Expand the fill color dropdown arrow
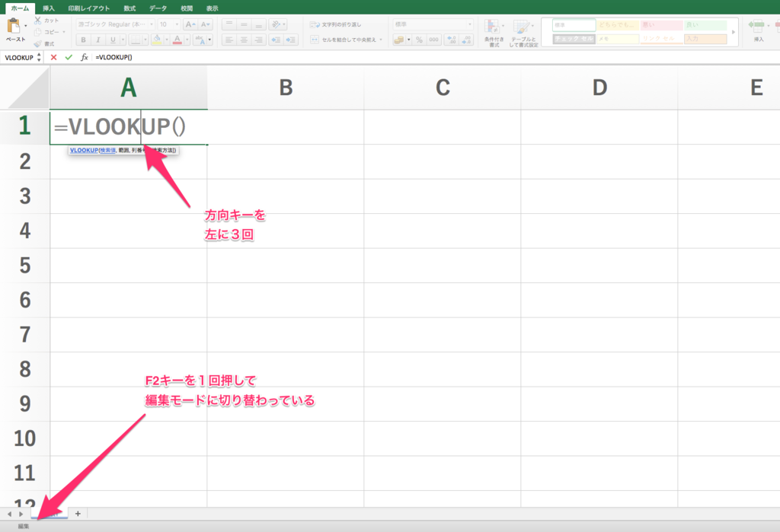This screenshot has height=532, width=780. click(166, 39)
